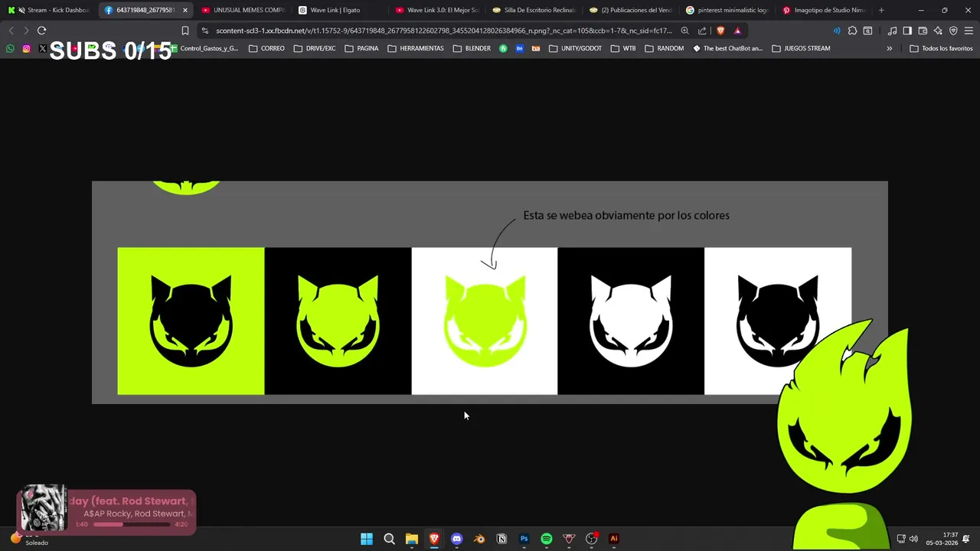Open the WhatsApp bookmark icon
Viewport: 980px width, 551px height.
(10, 48)
